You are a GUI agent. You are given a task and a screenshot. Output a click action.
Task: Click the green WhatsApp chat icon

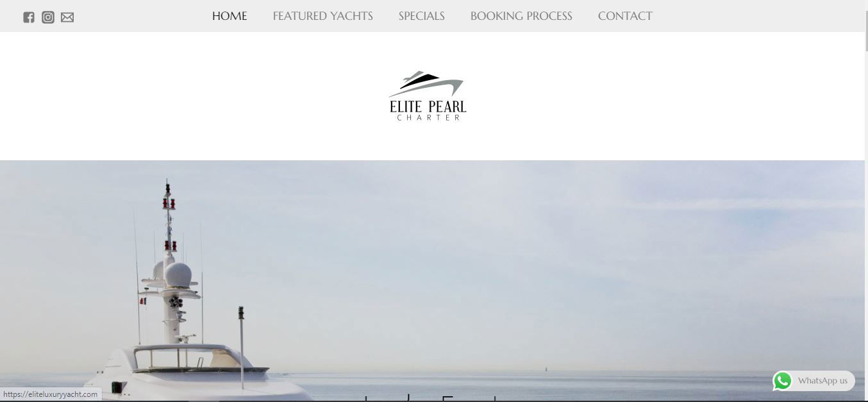[x=782, y=381]
